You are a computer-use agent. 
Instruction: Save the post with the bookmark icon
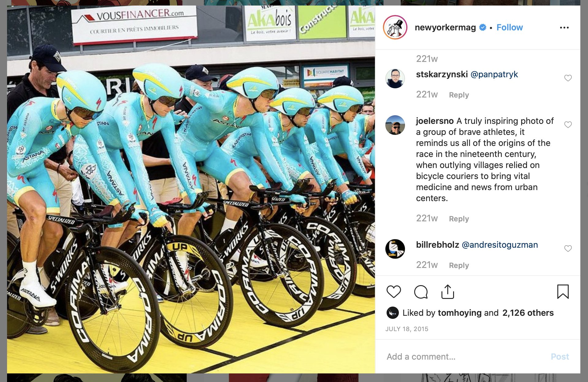[563, 292]
